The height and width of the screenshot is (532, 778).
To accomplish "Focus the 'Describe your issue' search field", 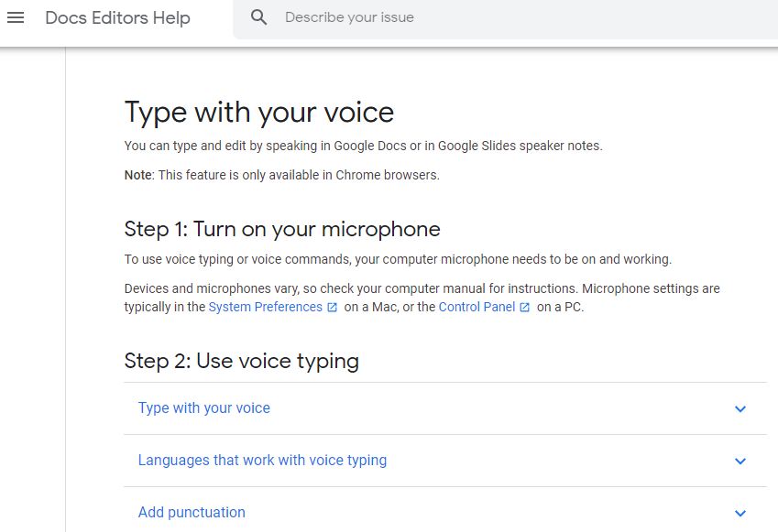I will click(458, 17).
